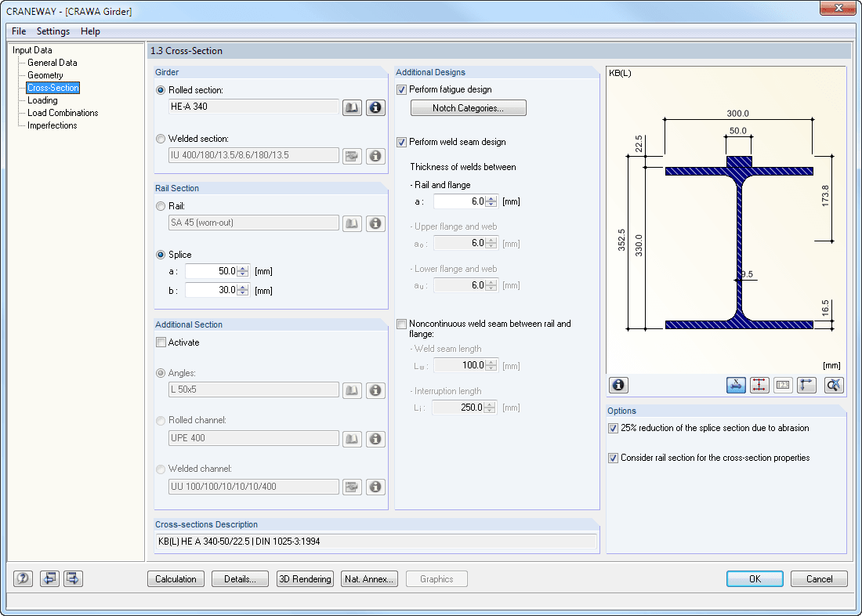Enable Noncontinuous weld seam between rail and flange
The height and width of the screenshot is (616, 862).
(x=401, y=324)
